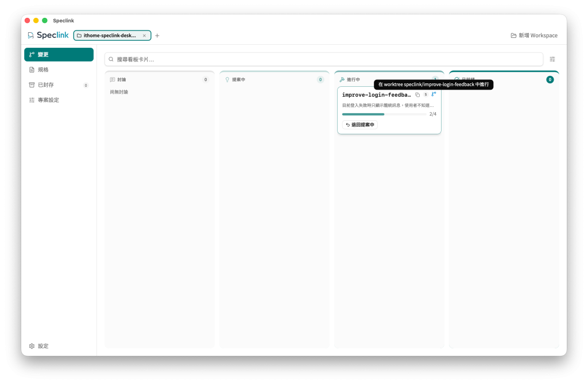
Task: Open the 已封存 archived section
Action: coord(59,85)
